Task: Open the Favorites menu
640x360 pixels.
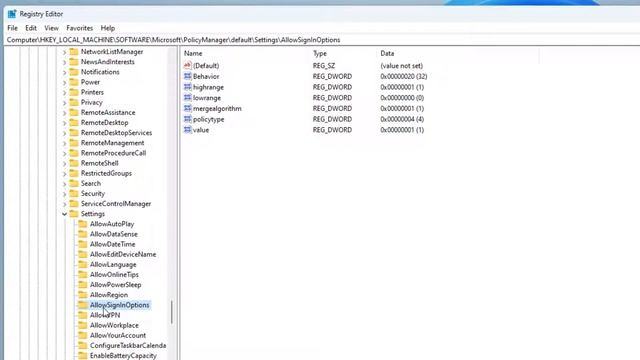Action: (80, 28)
